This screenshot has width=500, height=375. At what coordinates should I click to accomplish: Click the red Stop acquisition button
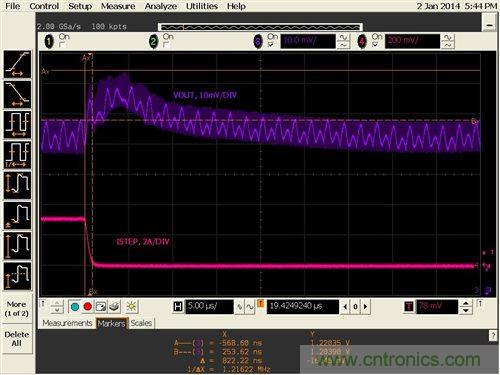(x=88, y=306)
